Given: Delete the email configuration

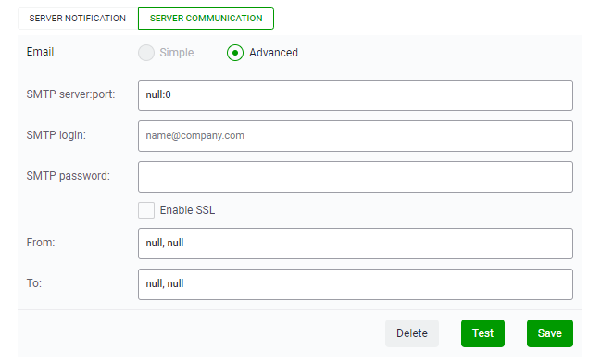Looking at the screenshot, I should point(412,333).
